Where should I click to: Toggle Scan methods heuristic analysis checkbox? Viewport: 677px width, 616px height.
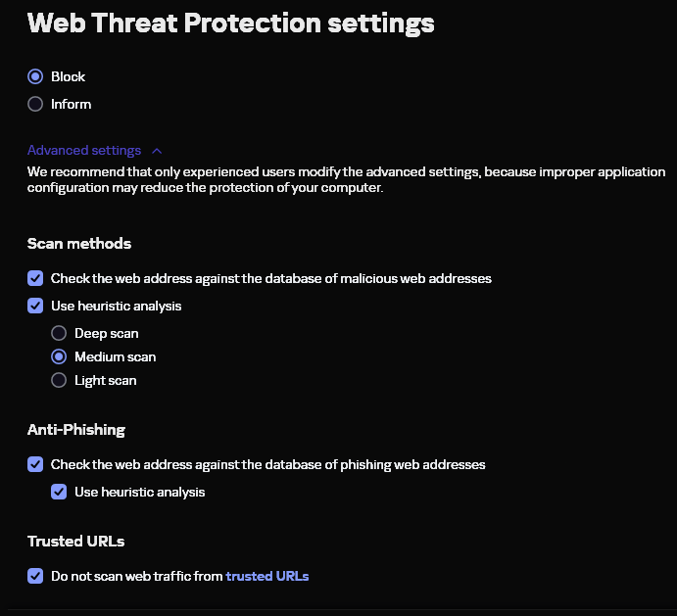point(35,306)
